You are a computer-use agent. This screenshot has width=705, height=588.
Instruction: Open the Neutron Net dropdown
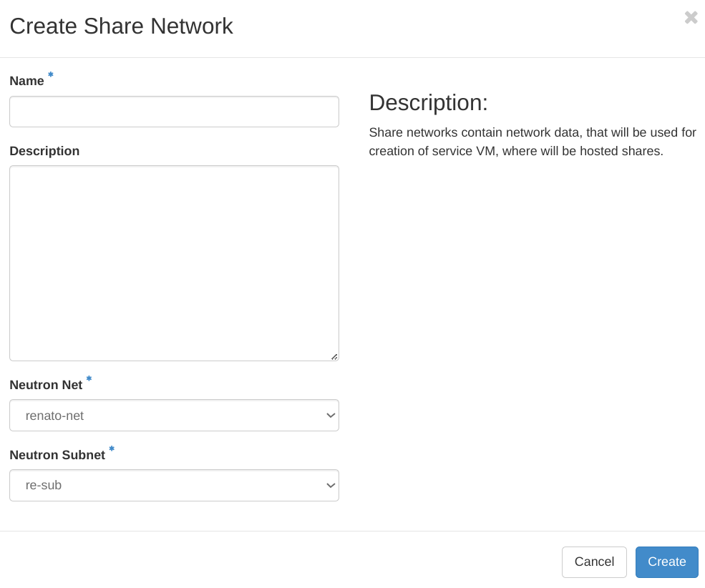point(174,416)
